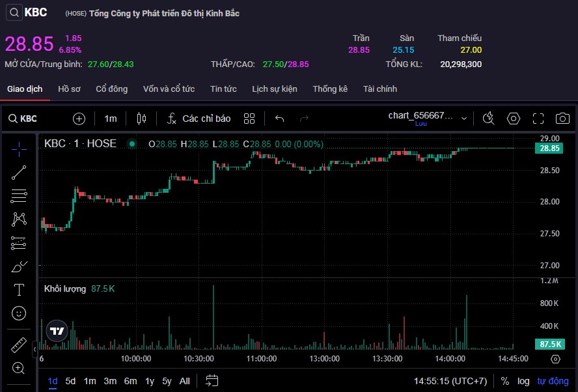Open the 1m time interval selector
The width and height of the screenshot is (578, 392).
coord(111,119)
